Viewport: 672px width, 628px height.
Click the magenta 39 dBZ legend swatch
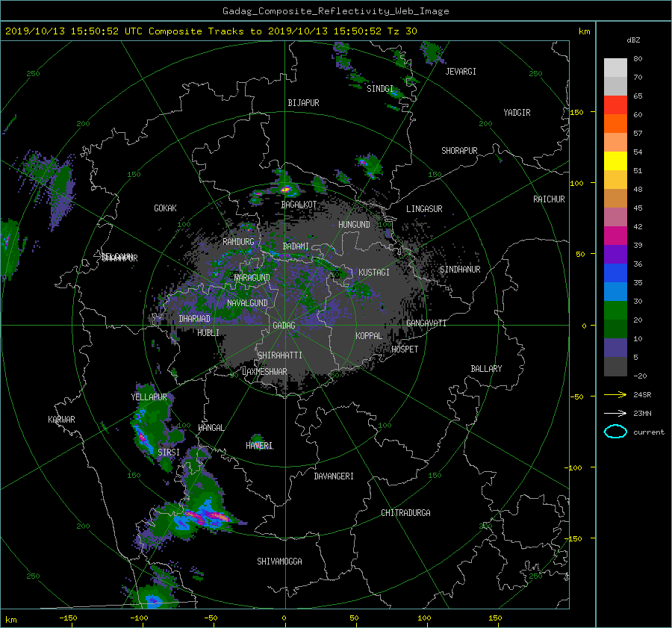(x=615, y=236)
